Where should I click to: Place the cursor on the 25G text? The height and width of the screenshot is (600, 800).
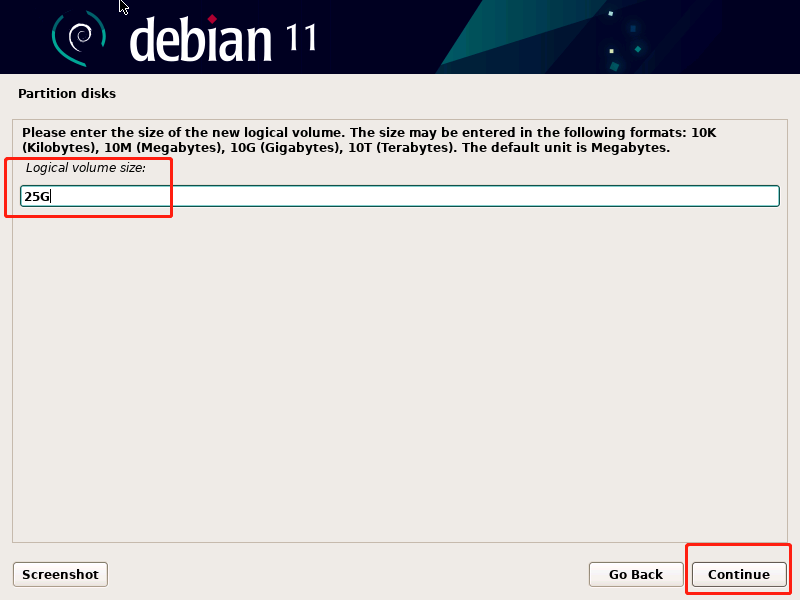37,196
